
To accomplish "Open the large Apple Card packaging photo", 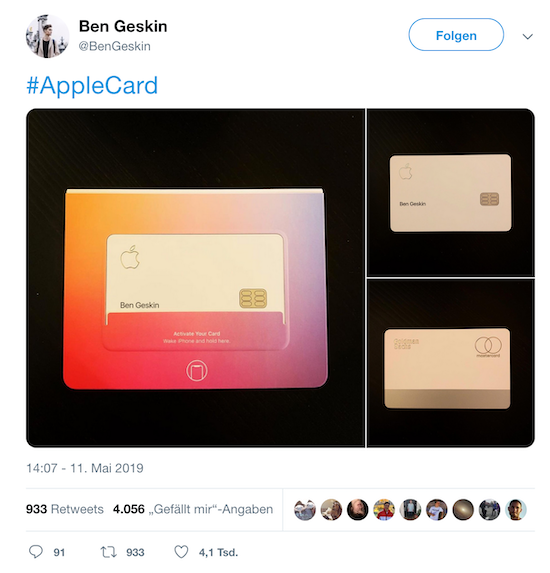I will click(196, 278).
